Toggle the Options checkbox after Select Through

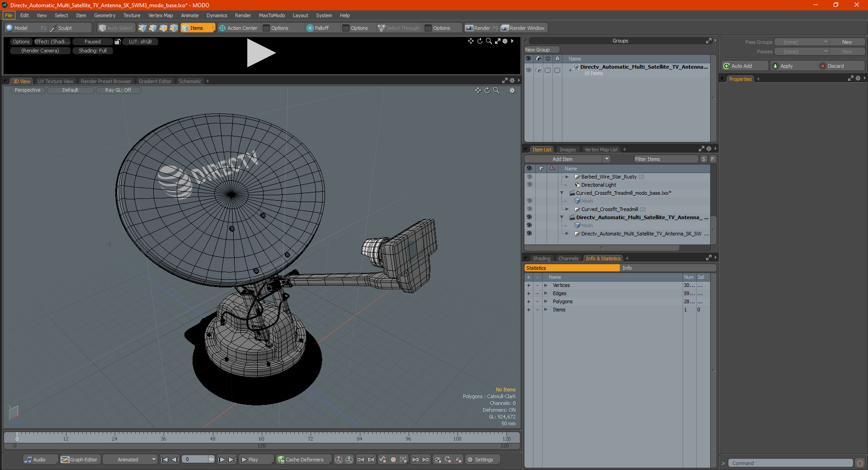pyautogui.click(x=428, y=28)
